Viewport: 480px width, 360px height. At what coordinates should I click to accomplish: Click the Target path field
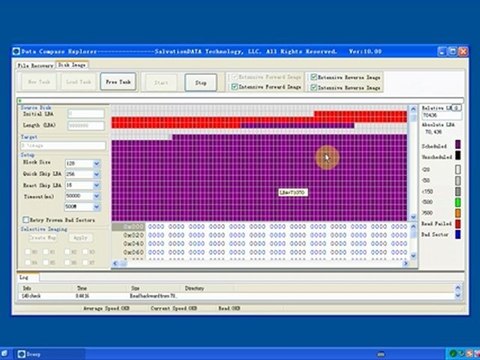(x=63, y=146)
